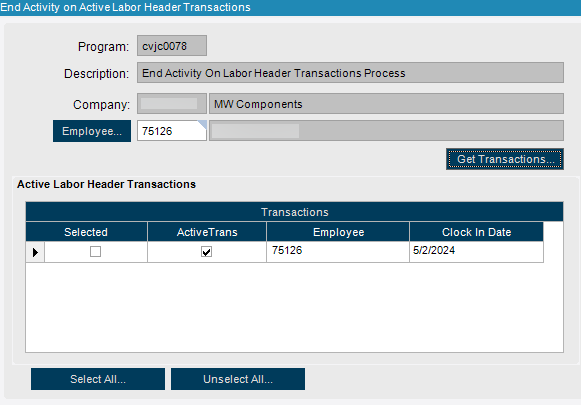This screenshot has height=405, width=581.
Task: Select the 75126 employee cell in grid
Action: point(338,252)
